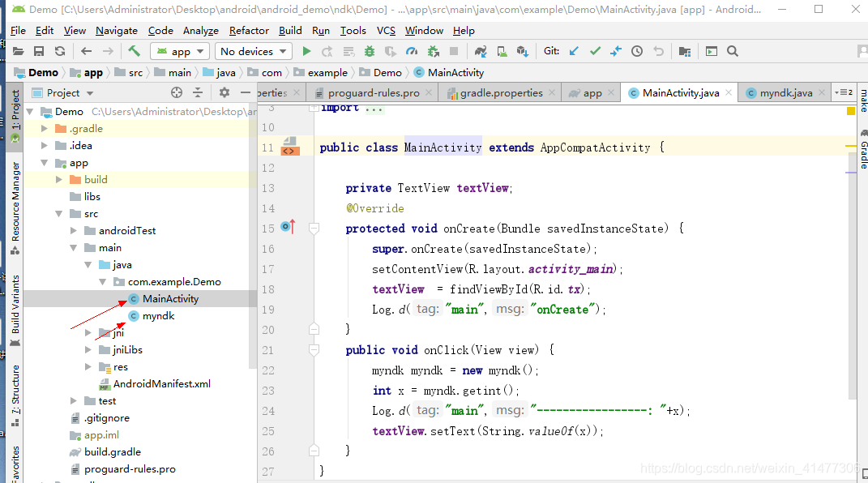868x483 pixels.
Task: Sync project with Gradle files icon
Action: pos(481,51)
